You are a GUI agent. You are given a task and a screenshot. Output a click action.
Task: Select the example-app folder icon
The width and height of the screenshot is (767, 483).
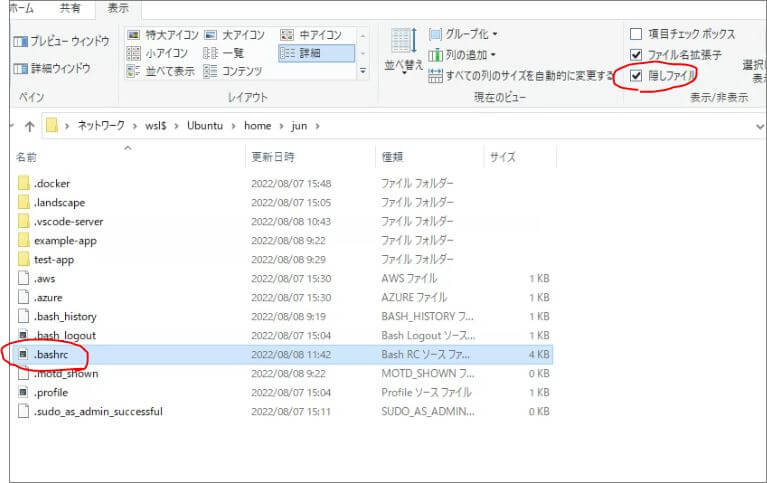[23, 240]
